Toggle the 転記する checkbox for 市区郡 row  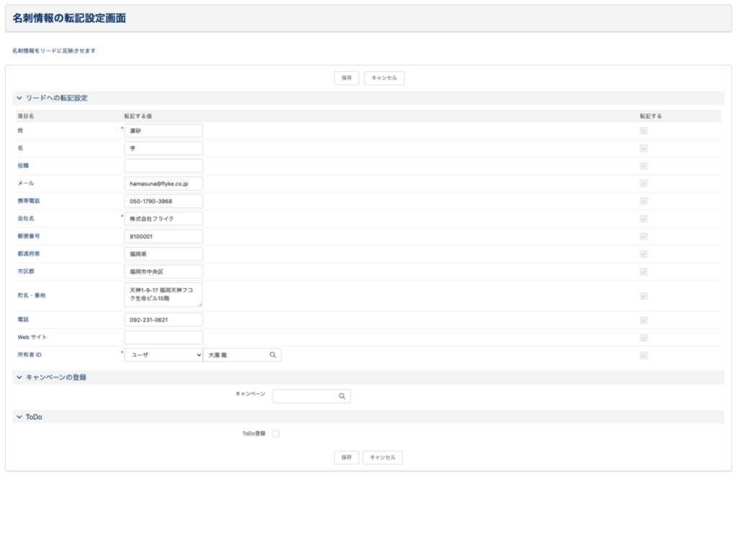coord(643,272)
